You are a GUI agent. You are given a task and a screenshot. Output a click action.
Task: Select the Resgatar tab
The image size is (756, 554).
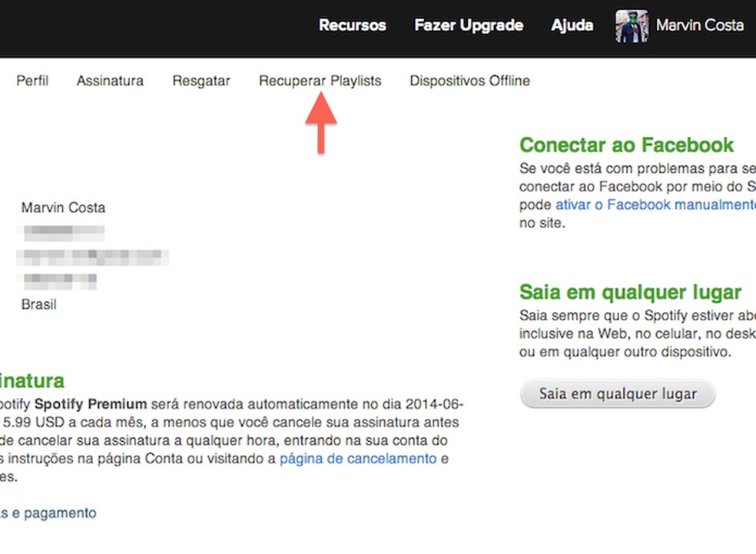[201, 81]
